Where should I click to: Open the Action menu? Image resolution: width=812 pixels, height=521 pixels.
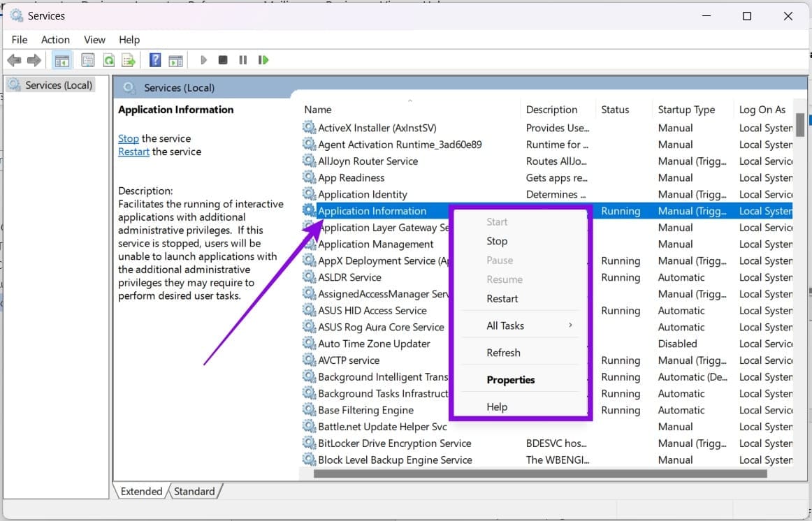pyautogui.click(x=55, y=40)
